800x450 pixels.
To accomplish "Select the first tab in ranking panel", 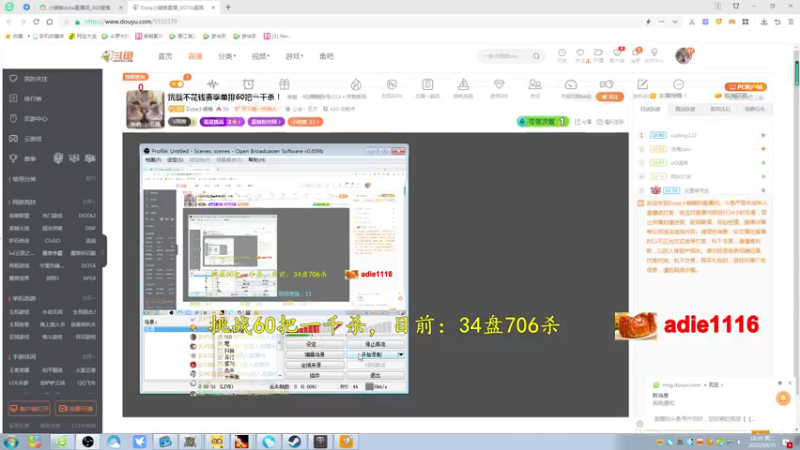I will (650, 109).
